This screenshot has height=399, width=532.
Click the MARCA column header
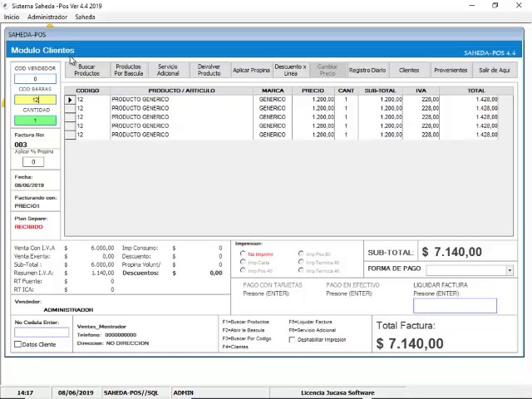(273, 91)
